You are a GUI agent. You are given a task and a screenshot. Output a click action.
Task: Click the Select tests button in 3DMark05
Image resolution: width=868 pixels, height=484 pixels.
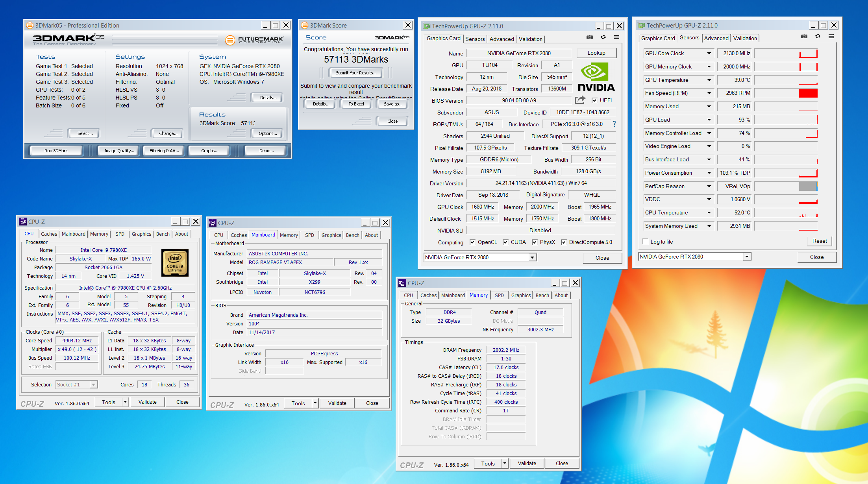(x=85, y=134)
